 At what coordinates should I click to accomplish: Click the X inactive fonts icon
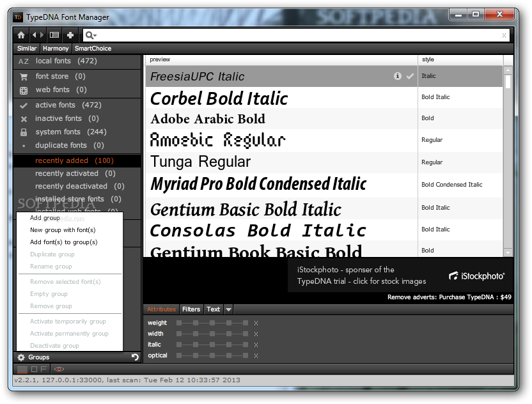24,119
